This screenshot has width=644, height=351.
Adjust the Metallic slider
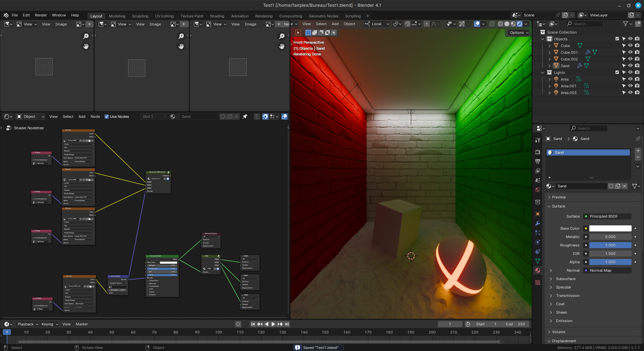pyautogui.click(x=610, y=237)
